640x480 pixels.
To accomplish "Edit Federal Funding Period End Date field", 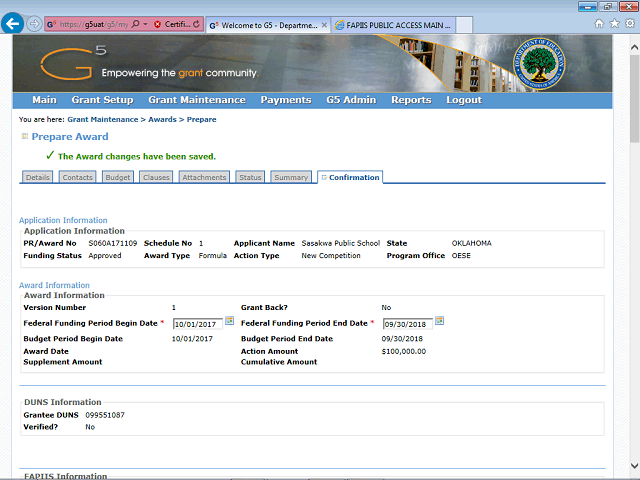I will tap(407, 324).
